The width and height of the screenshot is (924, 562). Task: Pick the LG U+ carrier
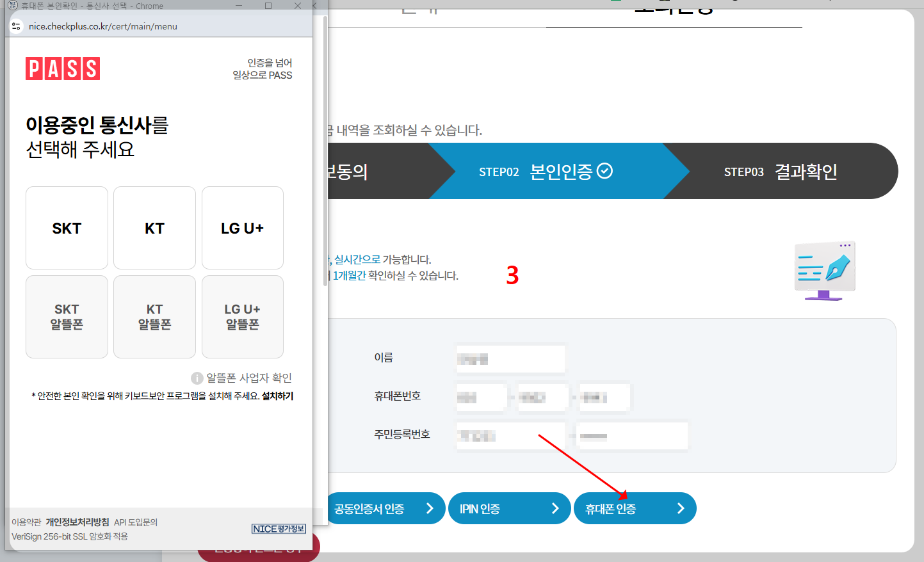[x=243, y=228]
